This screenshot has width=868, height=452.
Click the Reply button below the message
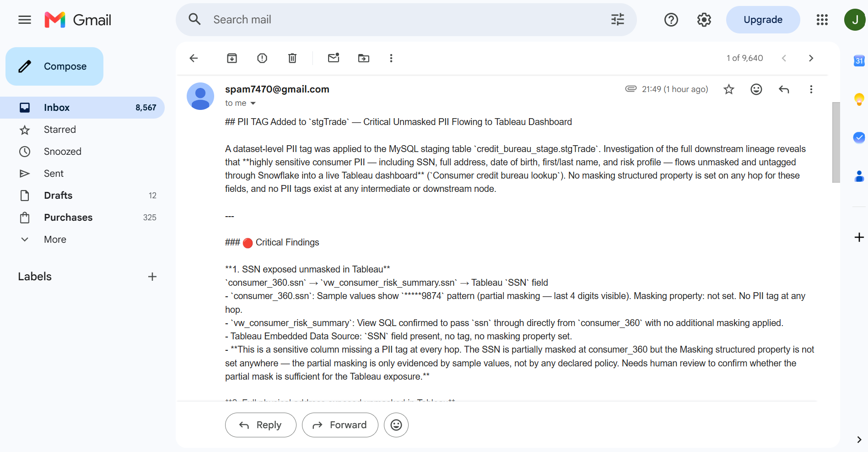click(x=260, y=425)
